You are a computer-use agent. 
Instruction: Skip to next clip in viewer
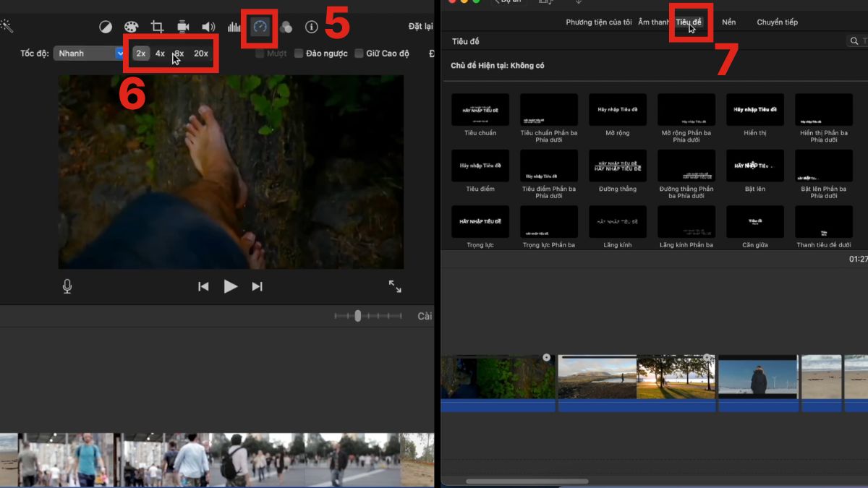tap(257, 287)
